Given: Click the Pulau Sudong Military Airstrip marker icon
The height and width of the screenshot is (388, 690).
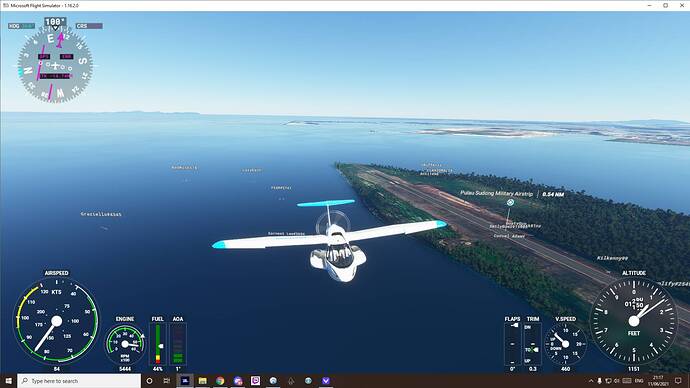Looking at the screenshot, I should coord(510,202).
